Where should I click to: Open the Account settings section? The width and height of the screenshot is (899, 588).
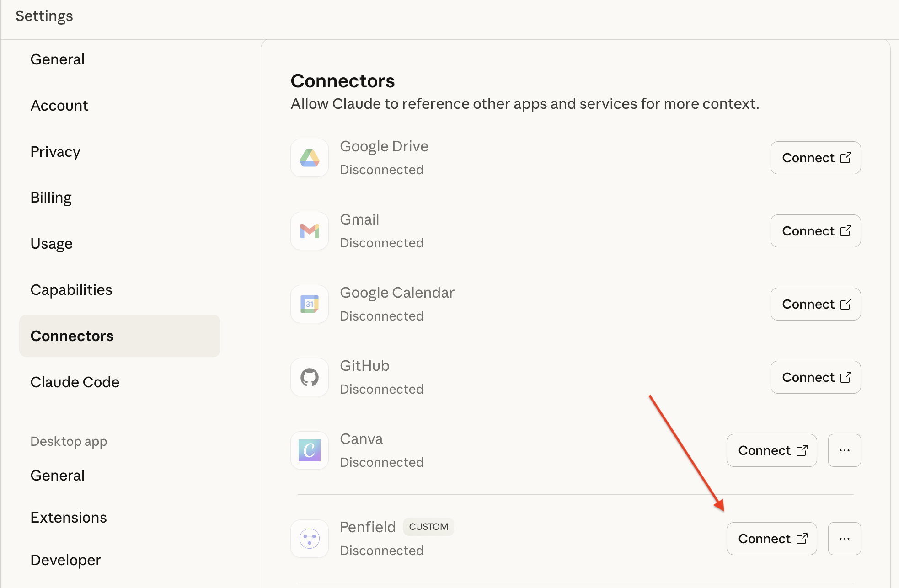(x=59, y=106)
